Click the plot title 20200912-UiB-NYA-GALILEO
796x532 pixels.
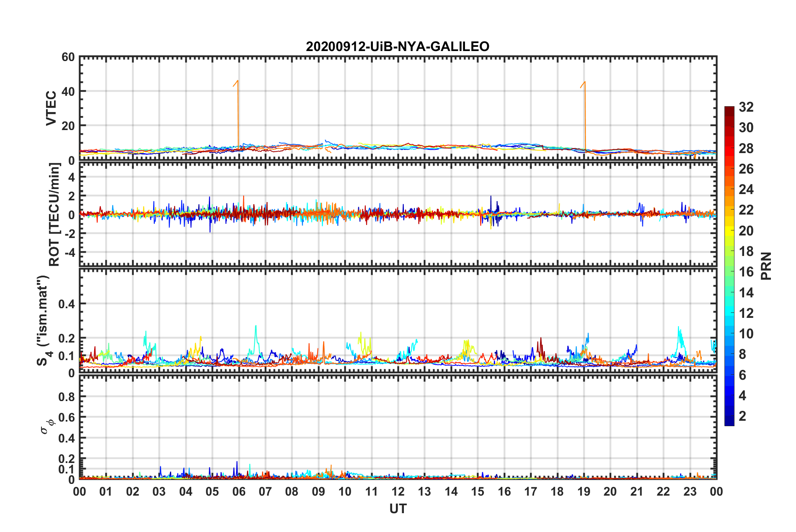(398, 46)
